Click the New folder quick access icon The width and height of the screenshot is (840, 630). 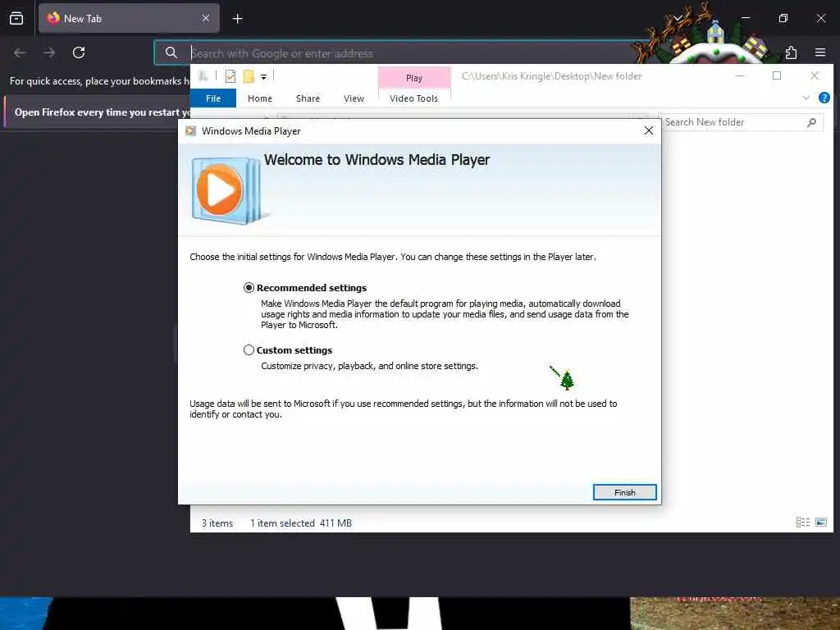pos(249,76)
